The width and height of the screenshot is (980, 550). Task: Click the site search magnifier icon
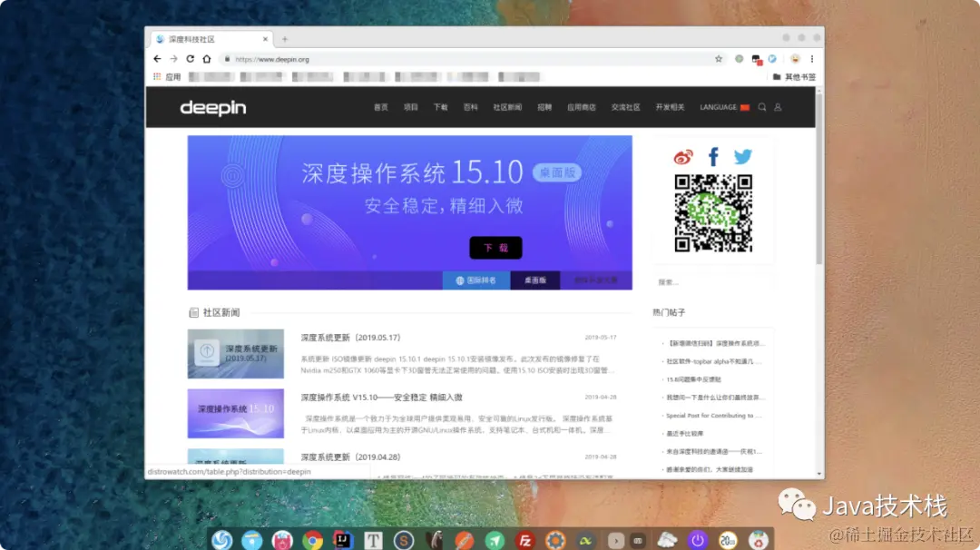[762, 107]
